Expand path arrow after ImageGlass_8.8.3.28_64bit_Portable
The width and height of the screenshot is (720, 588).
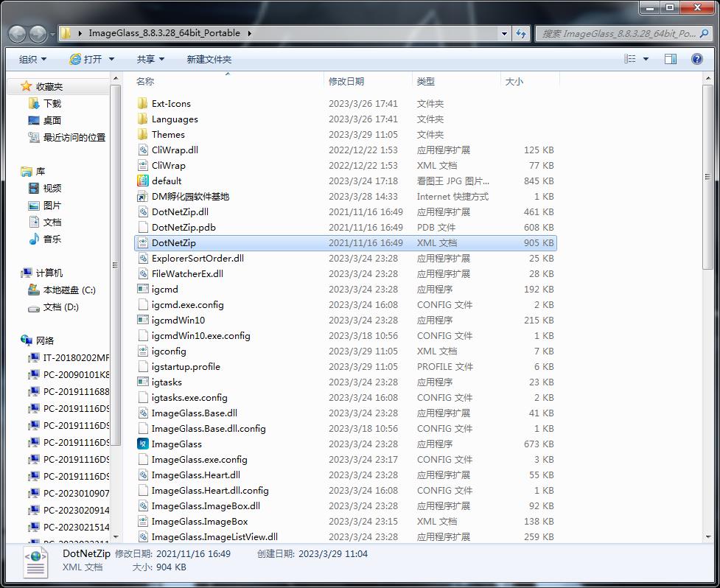[249, 33]
